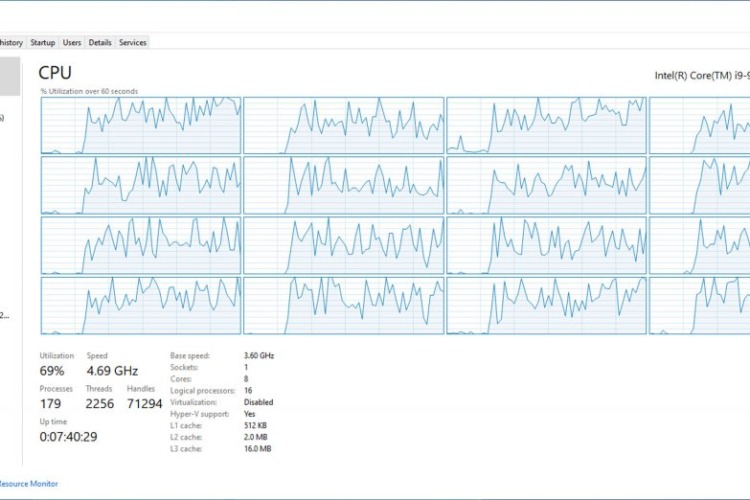Click the 0:07:40:29 up time value
The width and height of the screenshot is (750, 500).
(x=68, y=437)
